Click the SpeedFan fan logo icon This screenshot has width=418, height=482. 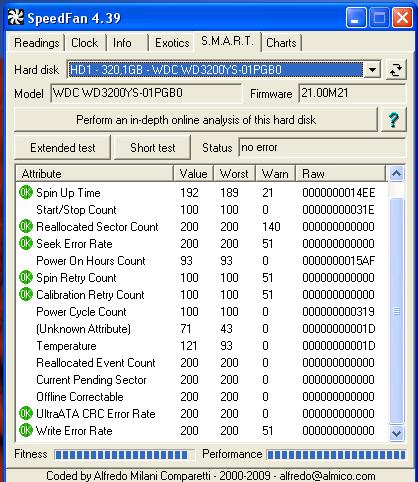coord(16,17)
